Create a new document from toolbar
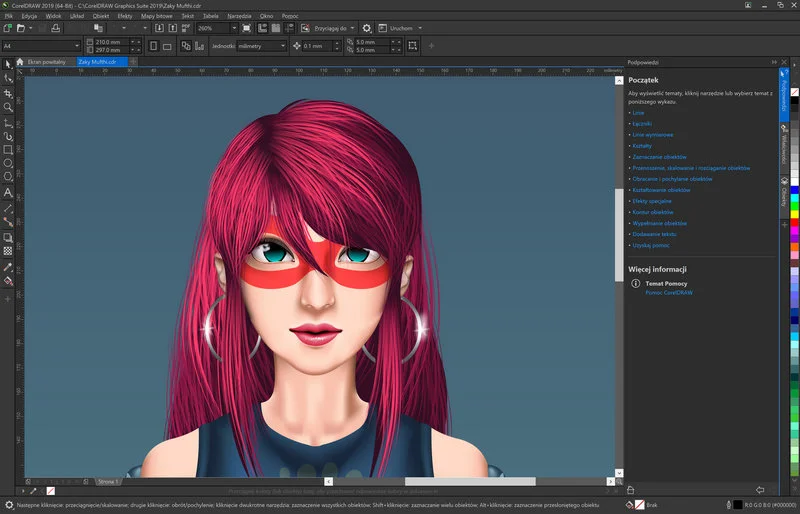This screenshot has height=514, width=800. (x=8, y=28)
